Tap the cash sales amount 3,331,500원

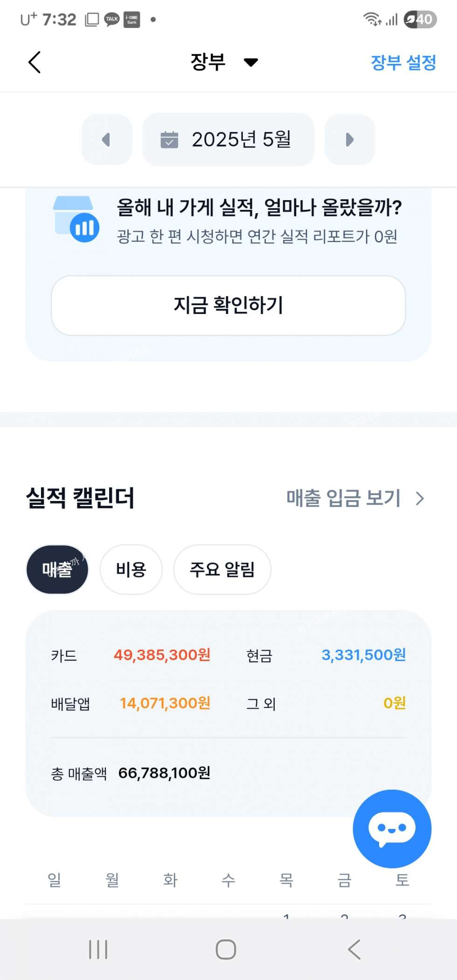(x=363, y=655)
